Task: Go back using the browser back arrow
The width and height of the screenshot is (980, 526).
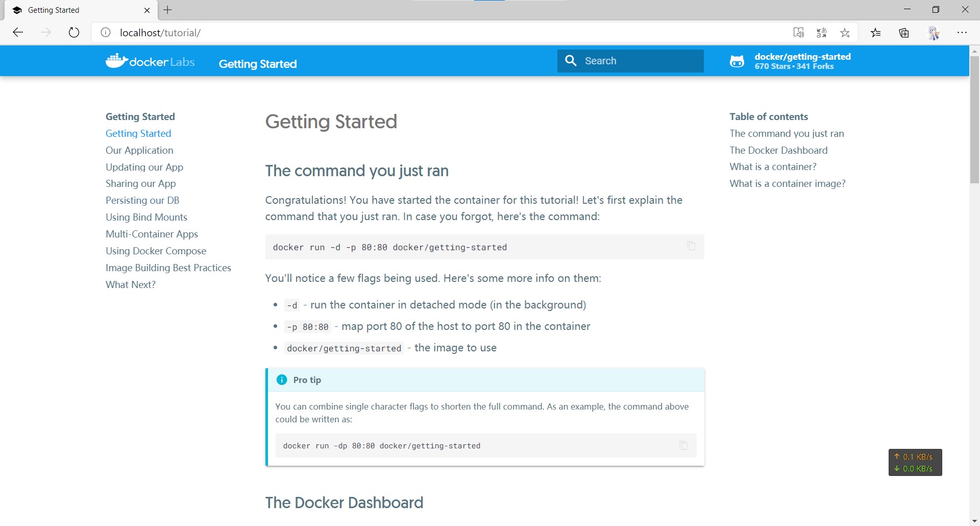Action: pyautogui.click(x=18, y=33)
